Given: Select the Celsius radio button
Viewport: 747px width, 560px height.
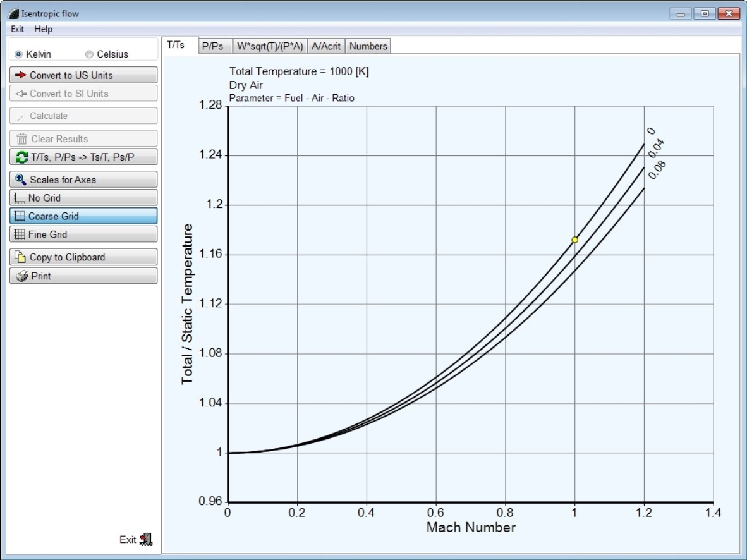Looking at the screenshot, I should point(89,54).
